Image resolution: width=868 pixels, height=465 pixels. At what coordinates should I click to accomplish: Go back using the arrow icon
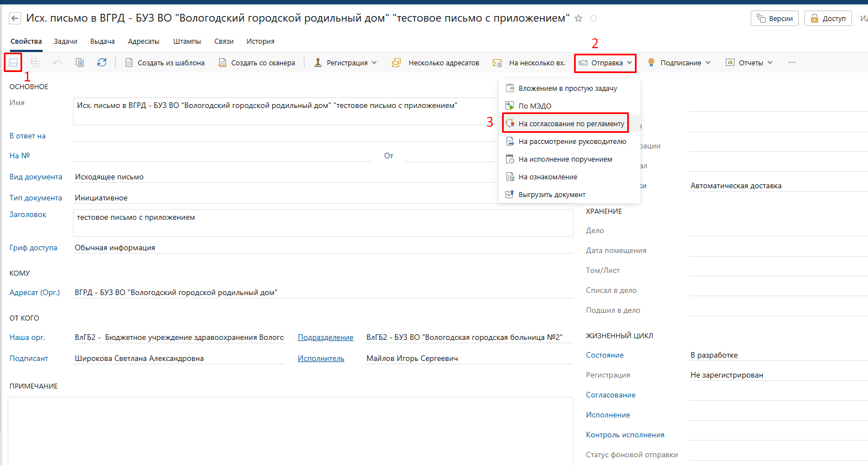coord(15,18)
